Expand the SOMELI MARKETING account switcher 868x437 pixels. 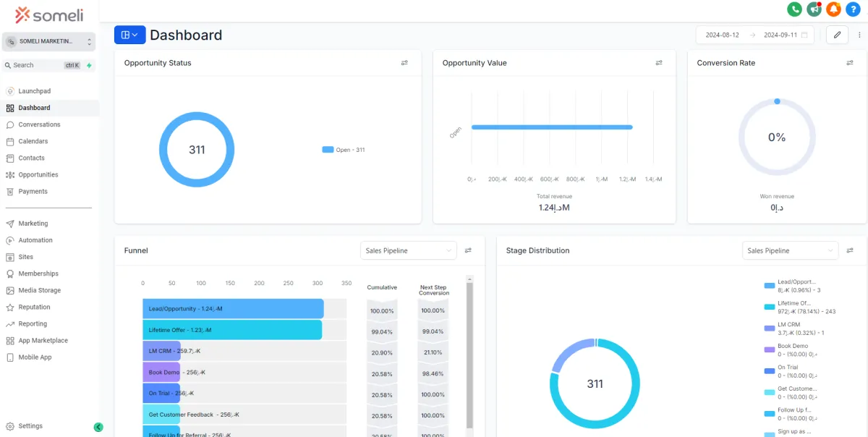point(49,42)
